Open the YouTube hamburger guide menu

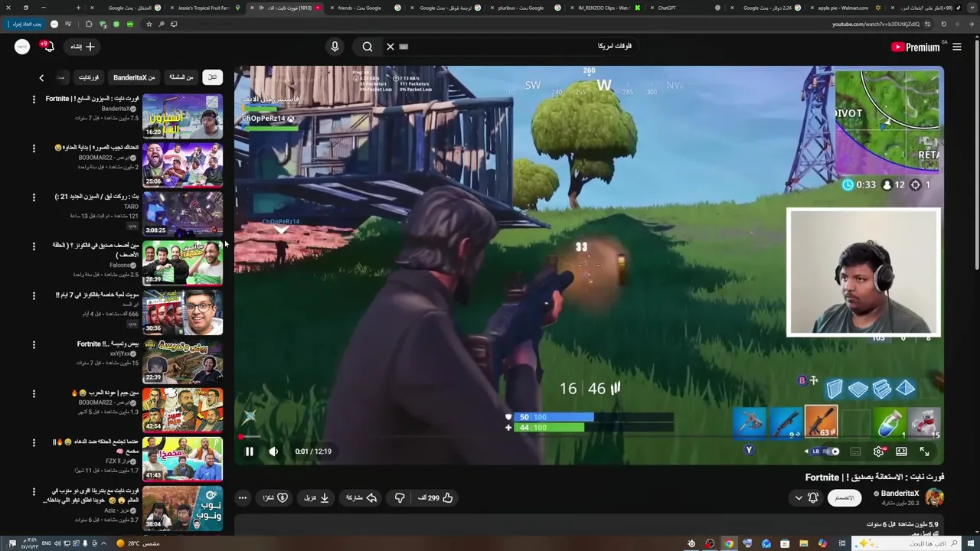click(x=957, y=47)
